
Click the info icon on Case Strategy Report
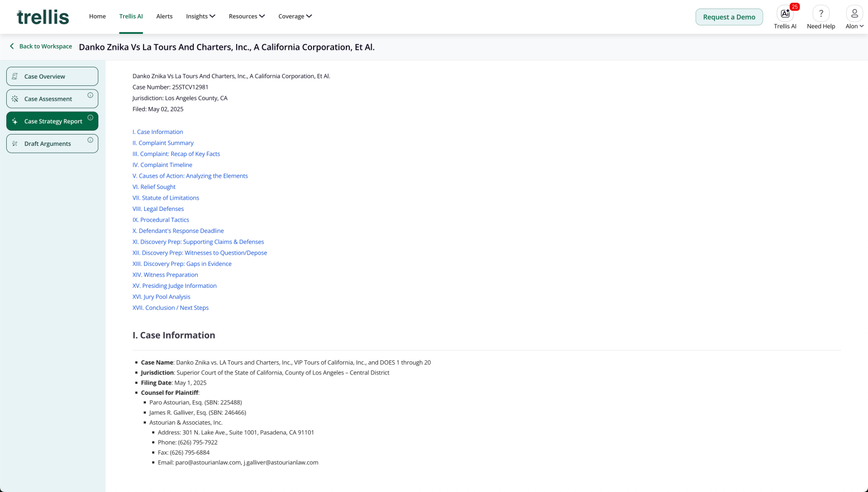pyautogui.click(x=90, y=118)
